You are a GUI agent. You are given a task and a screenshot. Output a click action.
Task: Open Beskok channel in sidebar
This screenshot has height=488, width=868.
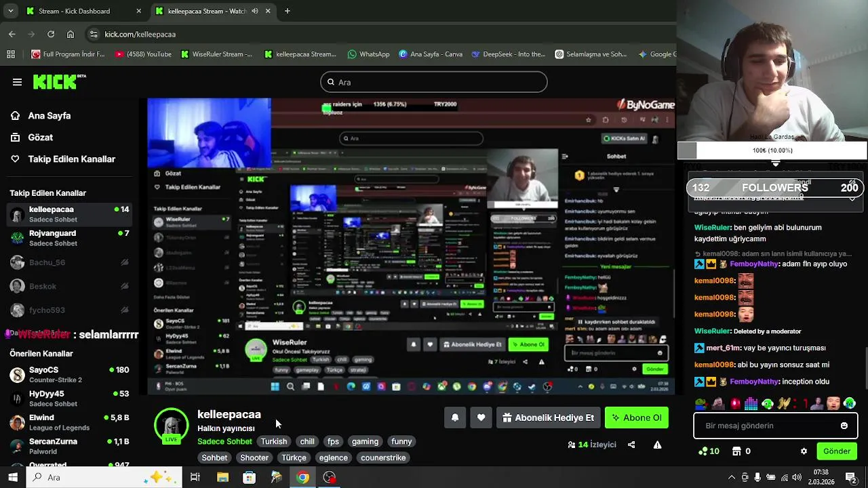coord(69,286)
